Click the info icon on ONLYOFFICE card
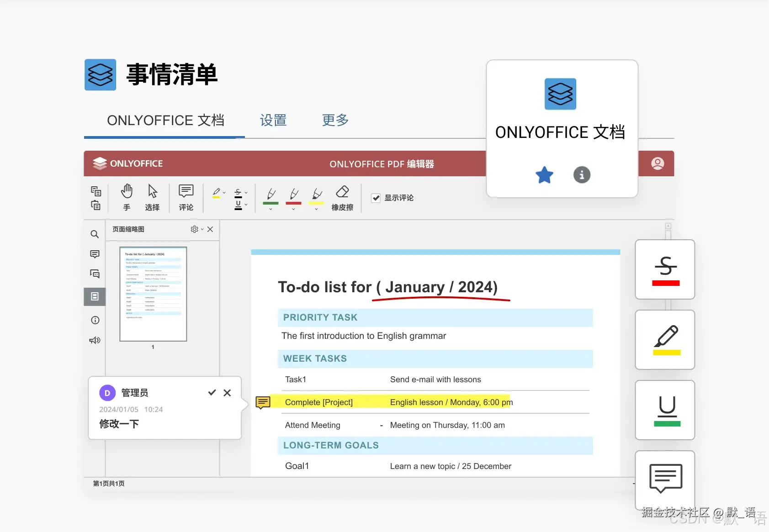 coord(582,175)
